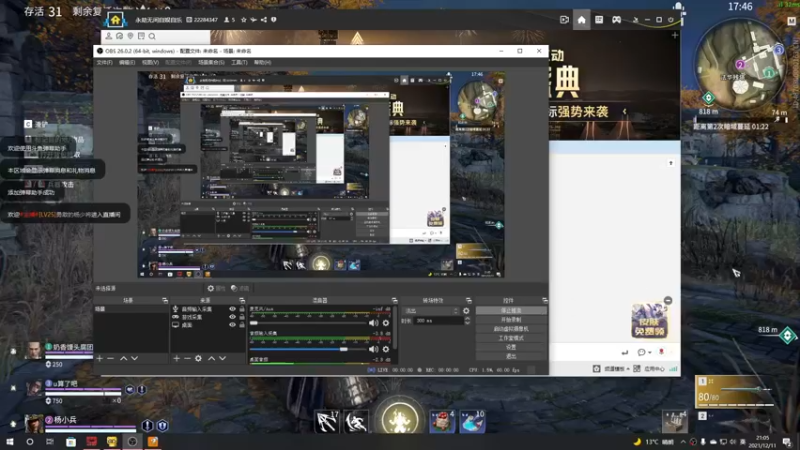This screenshot has width=800, height=450.
Task: Click the star favorite icon in streaming header
Action: (x=243, y=20)
